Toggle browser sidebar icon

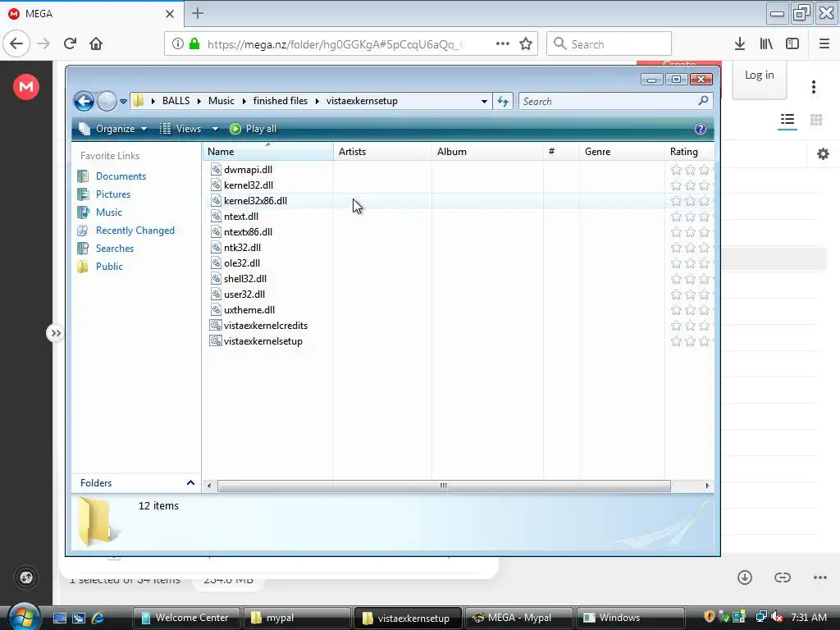[792, 44]
